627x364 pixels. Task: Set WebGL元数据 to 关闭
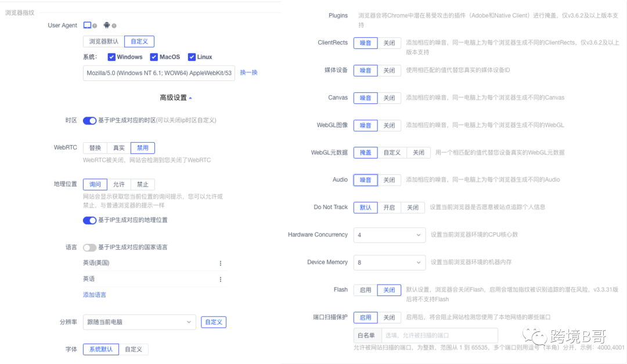pos(418,153)
